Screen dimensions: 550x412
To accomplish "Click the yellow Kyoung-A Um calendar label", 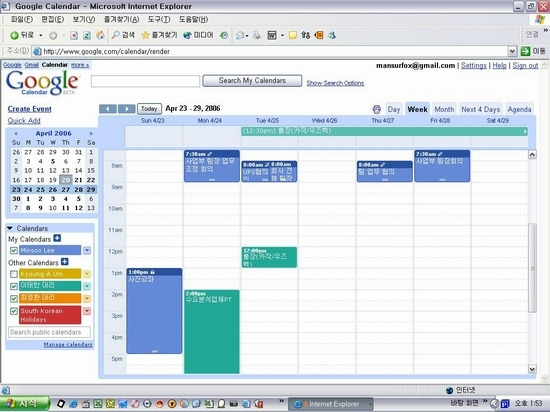I will 50,274.
